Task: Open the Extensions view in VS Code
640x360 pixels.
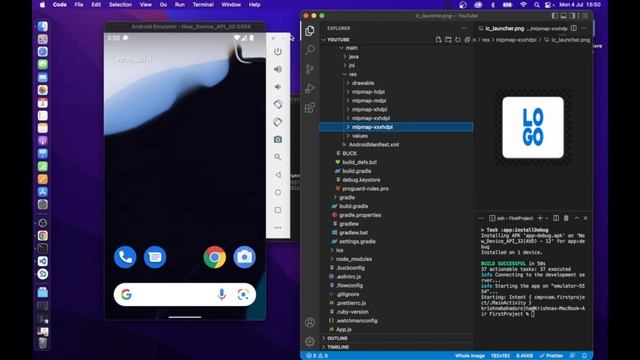Action: point(310,108)
